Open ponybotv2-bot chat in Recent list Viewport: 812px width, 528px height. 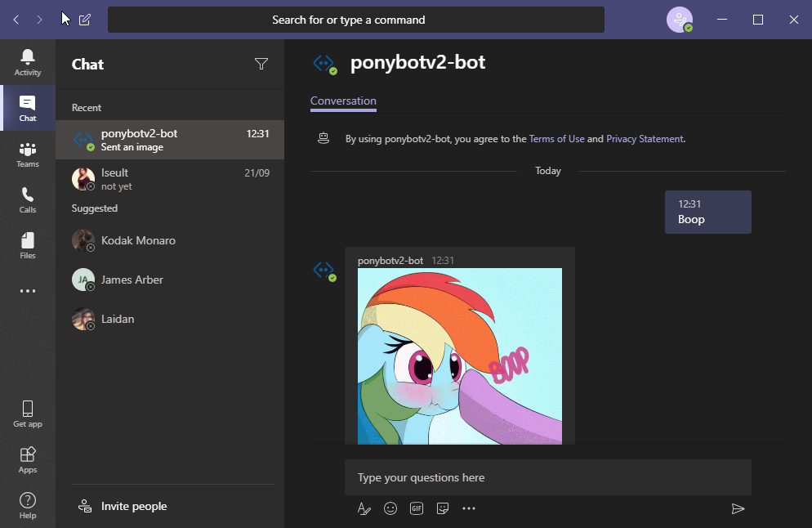tap(170, 140)
